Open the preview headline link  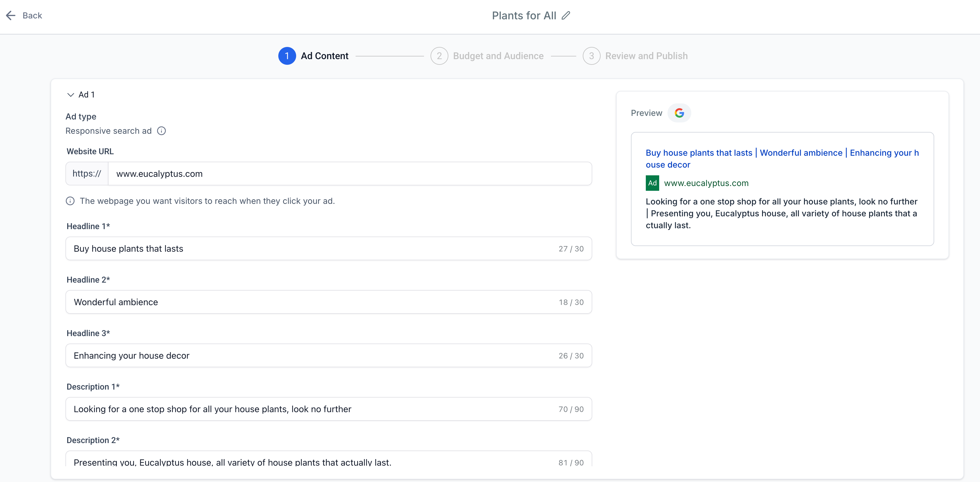point(782,158)
